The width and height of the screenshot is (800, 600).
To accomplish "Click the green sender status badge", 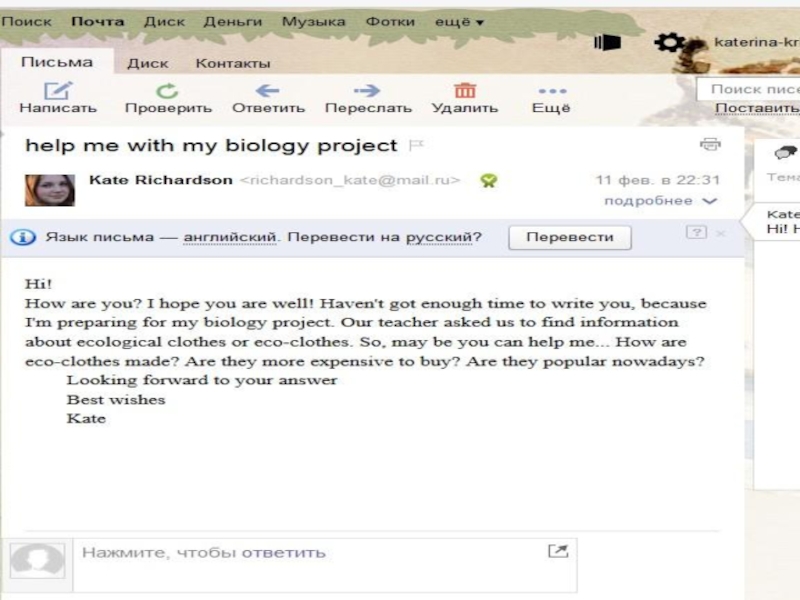I will 488,181.
